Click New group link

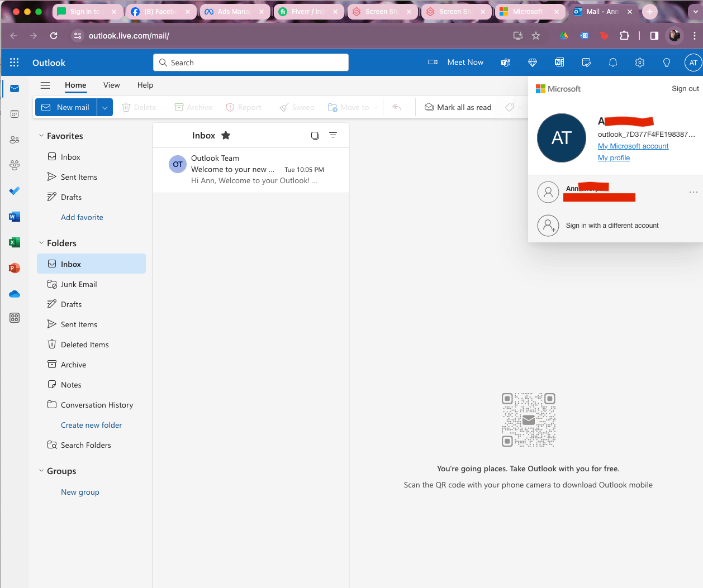coord(80,492)
